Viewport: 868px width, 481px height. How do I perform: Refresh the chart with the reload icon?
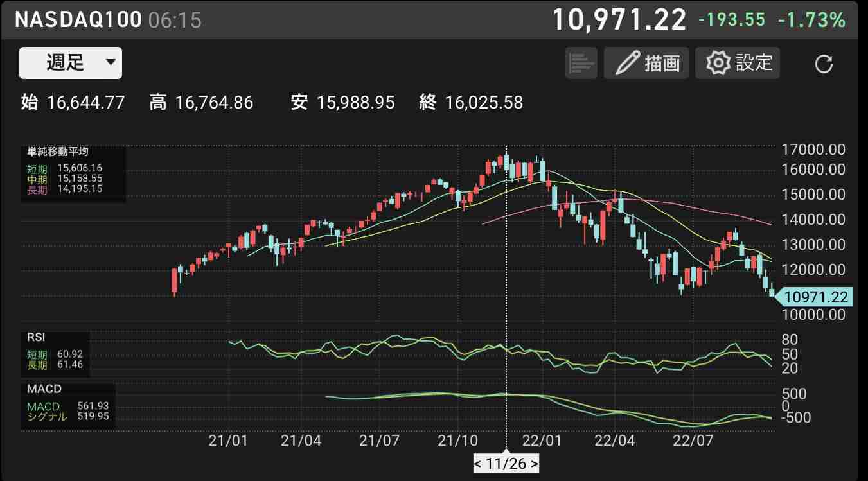pyautogui.click(x=824, y=64)
